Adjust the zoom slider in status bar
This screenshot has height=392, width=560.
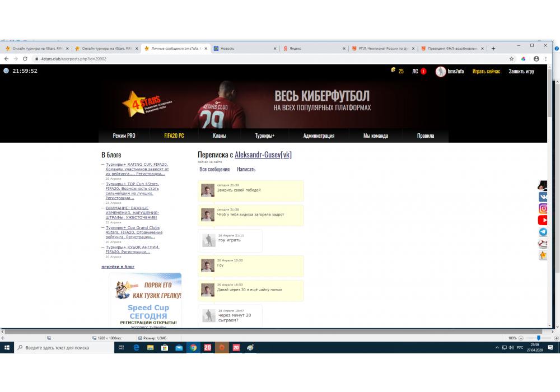(538, 338)
